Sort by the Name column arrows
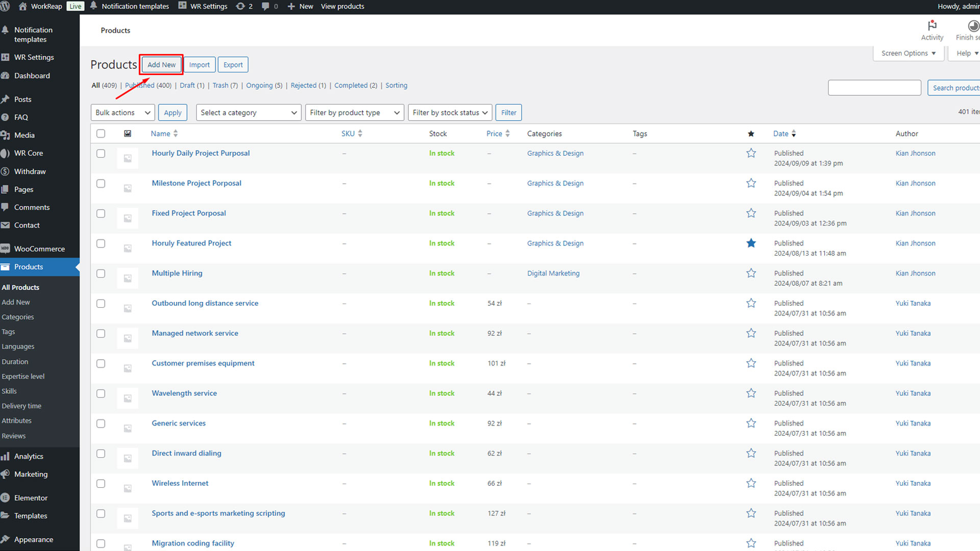980x551 pixels. pyautogui.click(x=176, y=134)
